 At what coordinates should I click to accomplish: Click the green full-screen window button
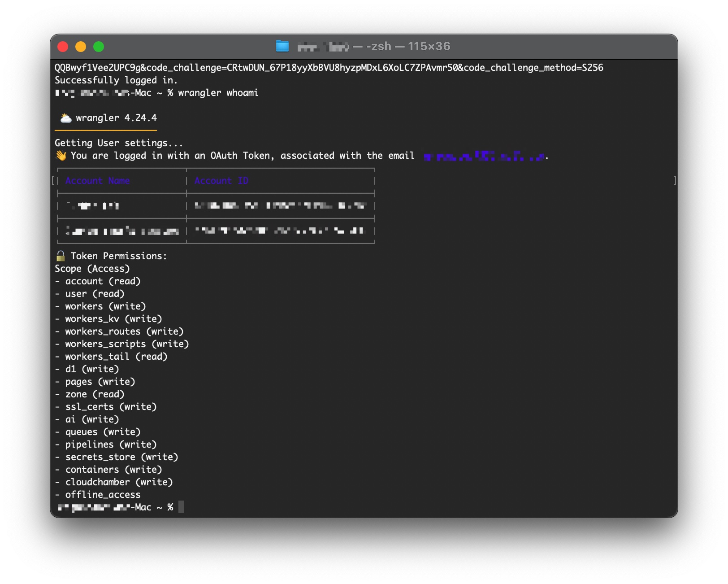coord(99,47)
